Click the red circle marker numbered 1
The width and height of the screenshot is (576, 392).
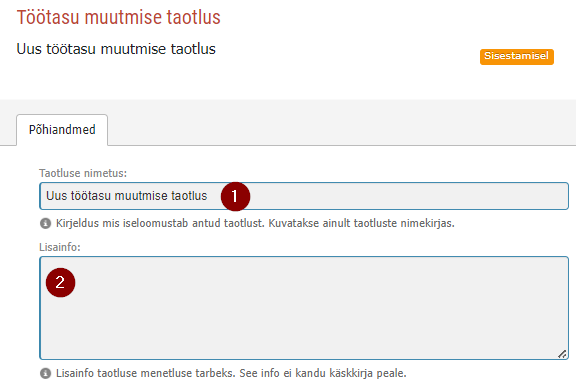(235, 197)
